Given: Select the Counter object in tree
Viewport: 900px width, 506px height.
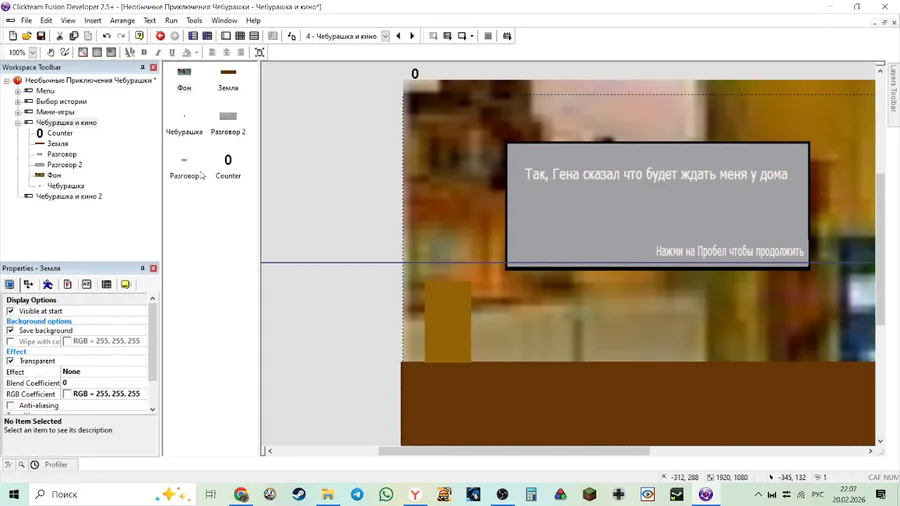Looking at the screenshot, I should [60, 133].
